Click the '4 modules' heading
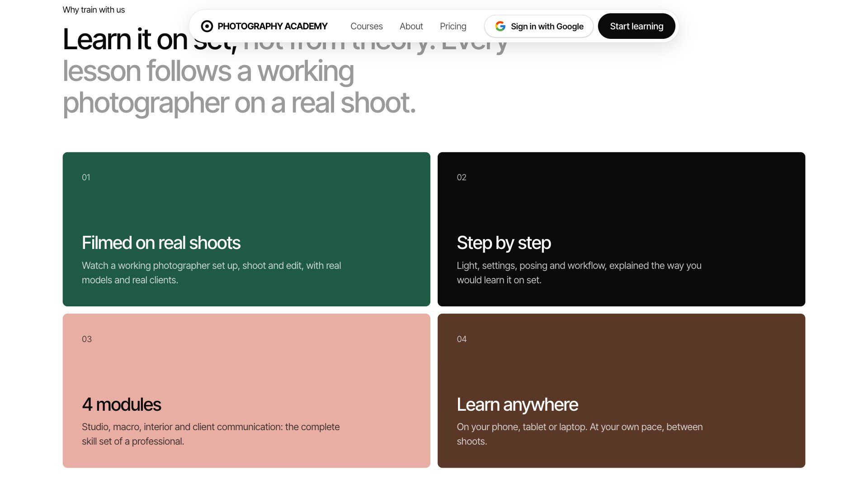Screen dimensions: 868x488 (121, 404)
